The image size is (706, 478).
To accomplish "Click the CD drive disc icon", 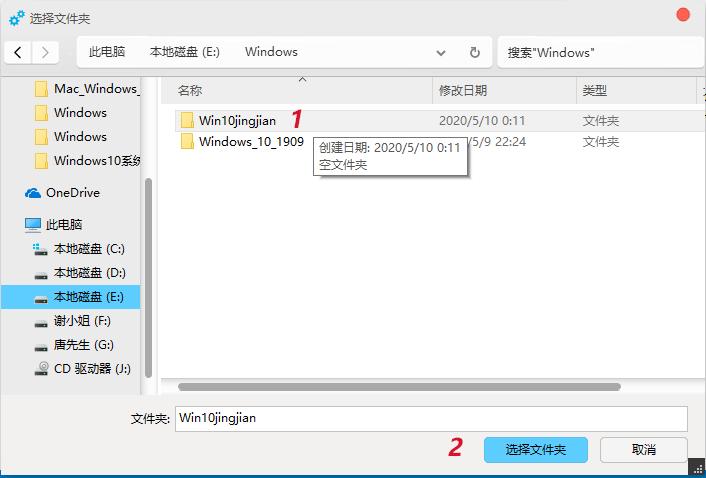I will [x=41, y=369].
